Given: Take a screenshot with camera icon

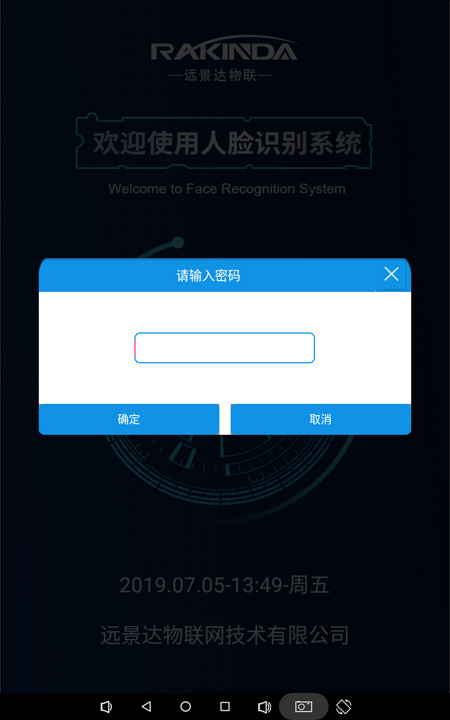Looking at the screenshot, I should [304, 706].
